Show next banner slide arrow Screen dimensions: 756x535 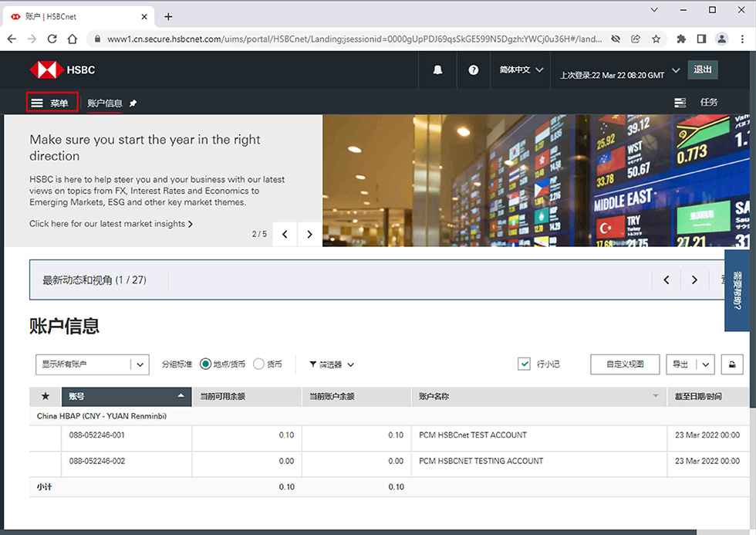click(309, 234)
